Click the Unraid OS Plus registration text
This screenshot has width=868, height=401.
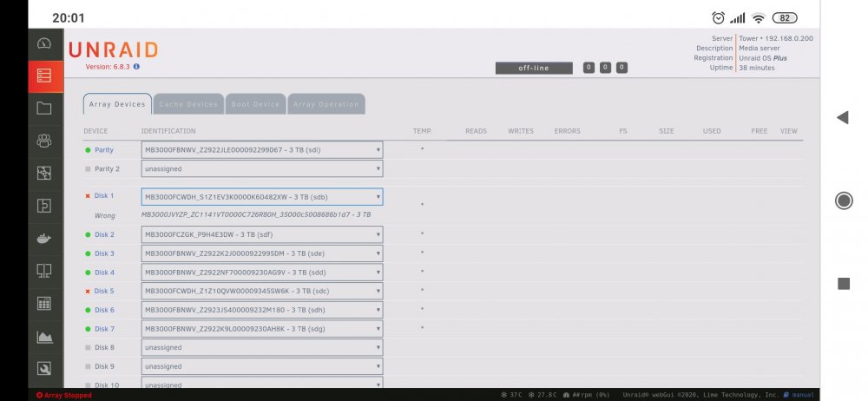763,58
